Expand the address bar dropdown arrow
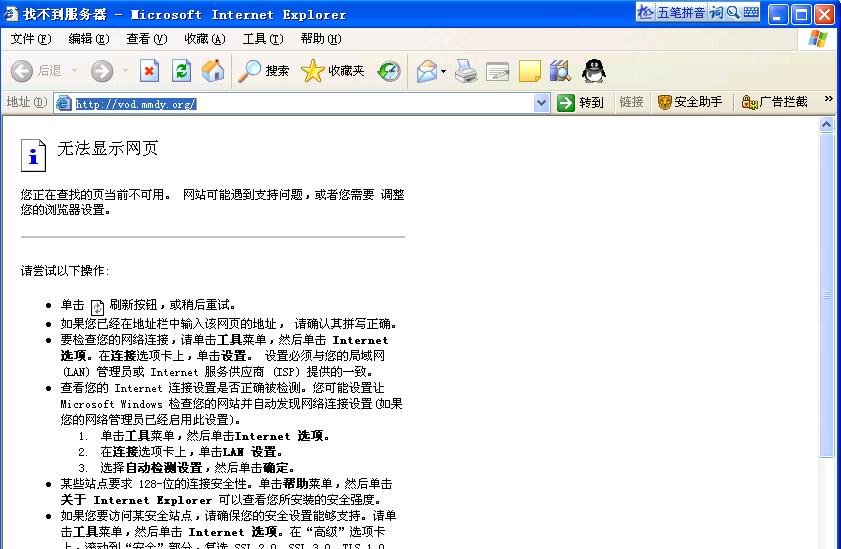Screen dimensions: 841x549 542,103
